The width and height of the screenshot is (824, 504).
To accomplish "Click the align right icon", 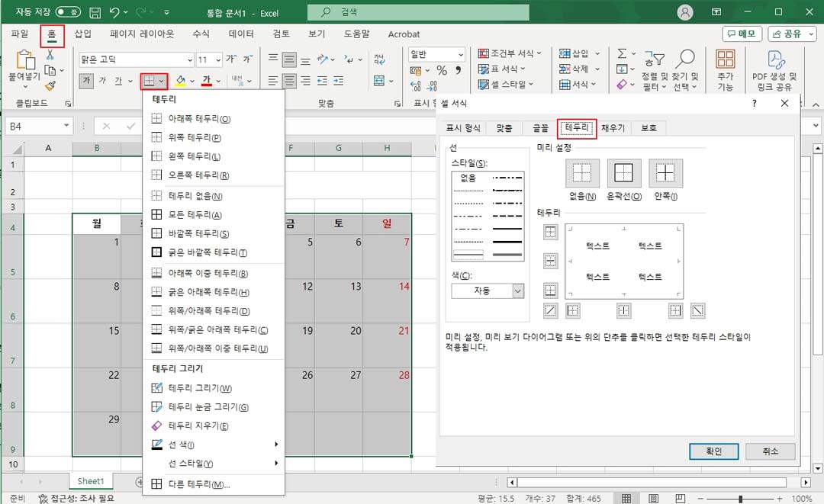I will [305, 81].
